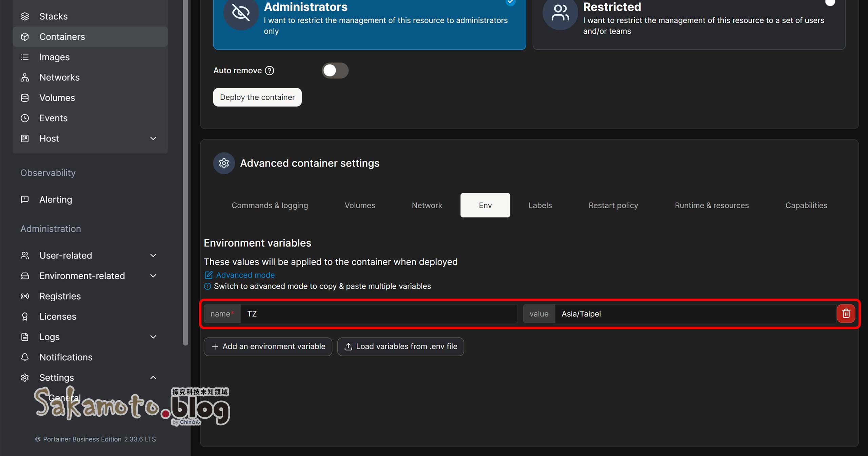The image size is (868, 456).
Task: Click the Volumes database icon
Action: pyautogui.click(x=25, y=98)
